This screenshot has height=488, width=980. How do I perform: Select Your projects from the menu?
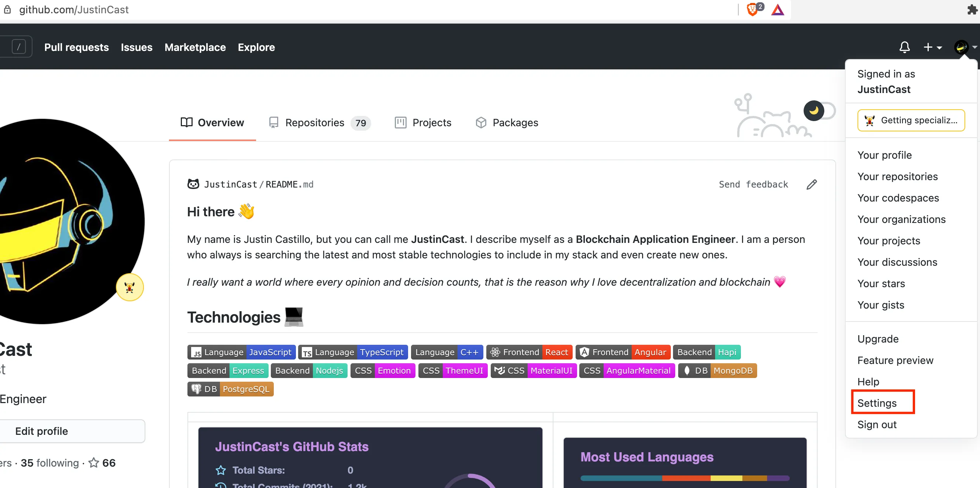(x=889, y=241)
